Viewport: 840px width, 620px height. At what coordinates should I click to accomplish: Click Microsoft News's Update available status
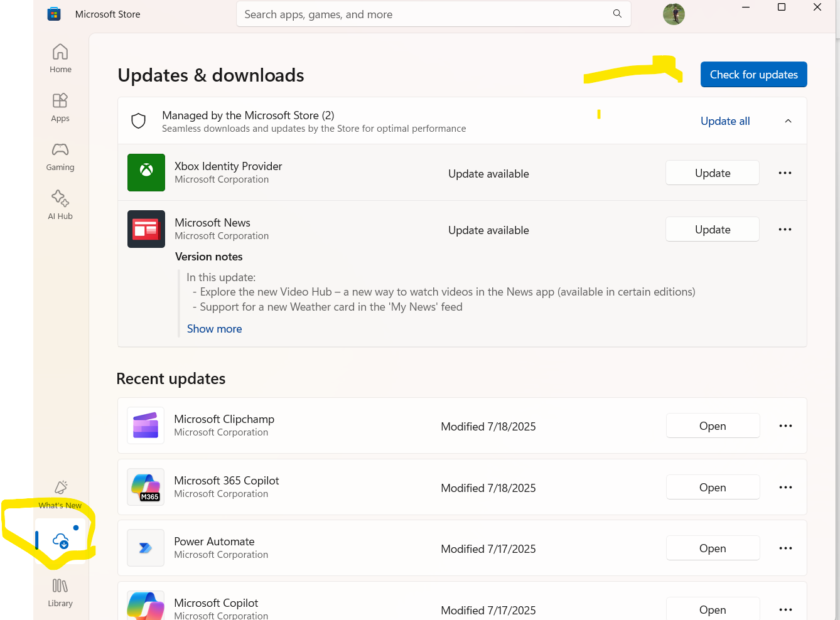click(488, 230)
